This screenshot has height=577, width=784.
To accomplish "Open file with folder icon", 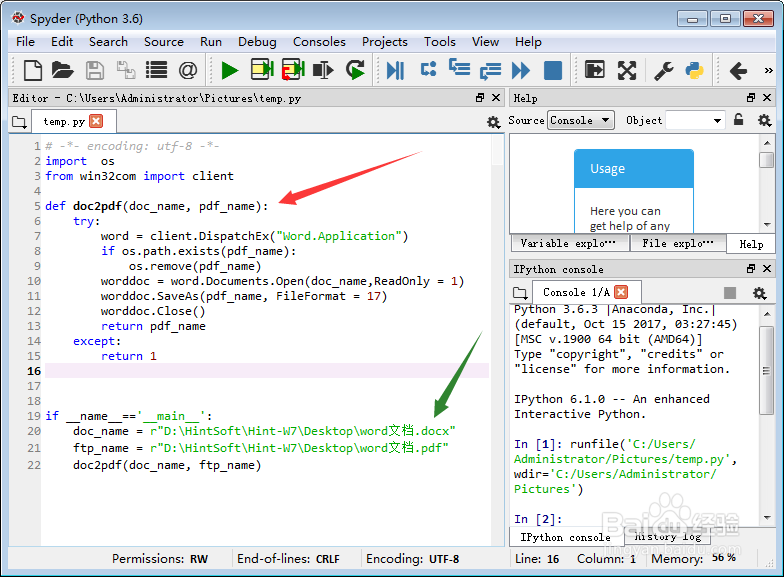I will click(x=62, y=70).
